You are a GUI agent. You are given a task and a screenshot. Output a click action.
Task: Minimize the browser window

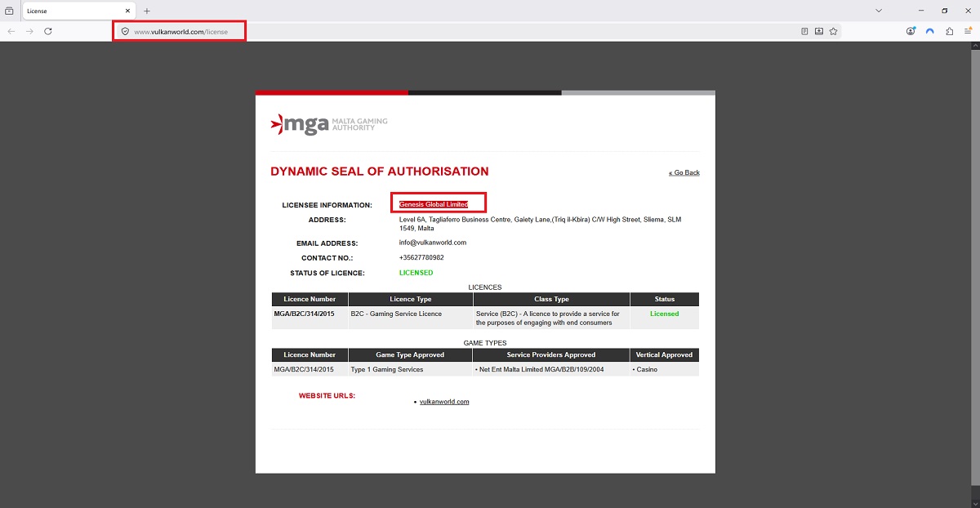coord(921,11)
